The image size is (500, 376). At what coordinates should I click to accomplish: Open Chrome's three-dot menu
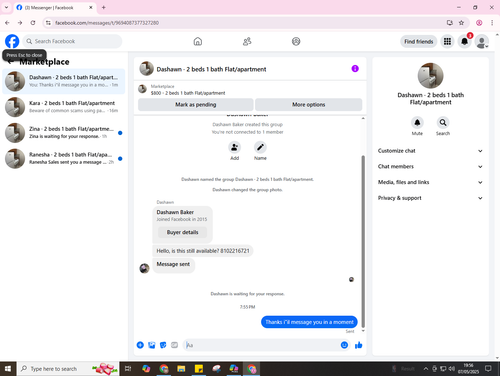point(492,23)
